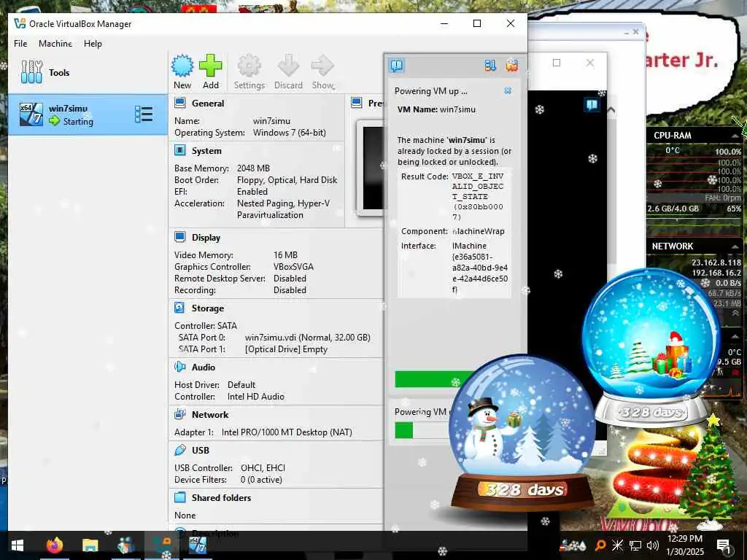The width and height of the screenshot is (747, 560).
Task: Click the keep finished progresses icon in notification panel
Action: tap(490, 65)
